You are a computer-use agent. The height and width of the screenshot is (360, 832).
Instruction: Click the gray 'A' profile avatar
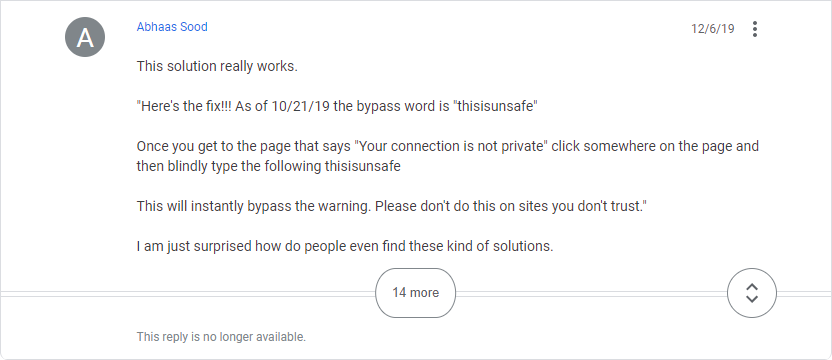(x=85, y=37)
